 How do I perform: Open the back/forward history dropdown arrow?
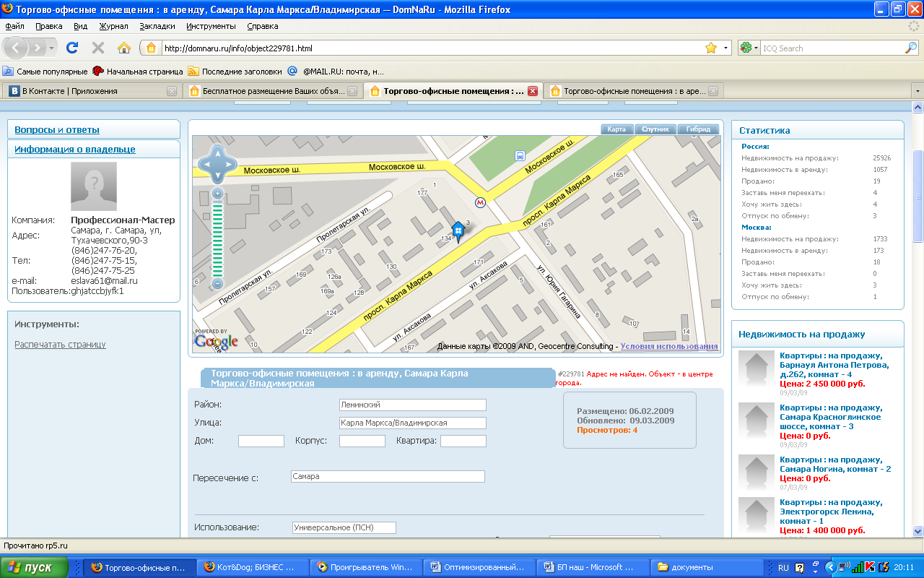pos(52,48)
